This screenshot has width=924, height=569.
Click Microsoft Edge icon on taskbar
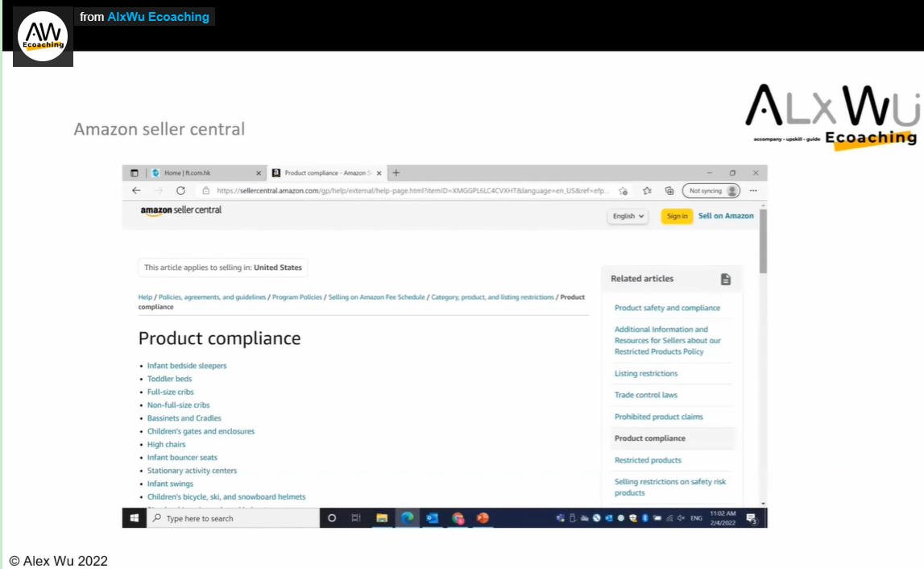tap(407, 517)
